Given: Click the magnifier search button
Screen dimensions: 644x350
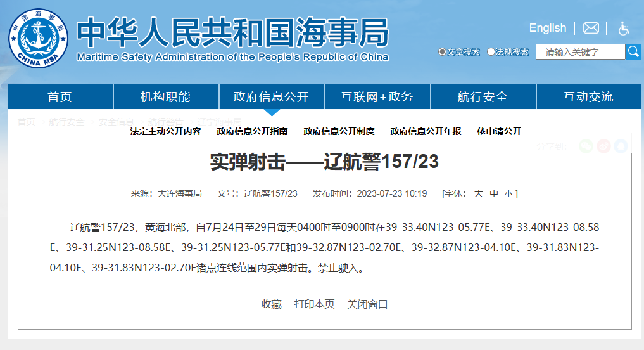Looking at the screenshot, I should click(x=633, y=51).
